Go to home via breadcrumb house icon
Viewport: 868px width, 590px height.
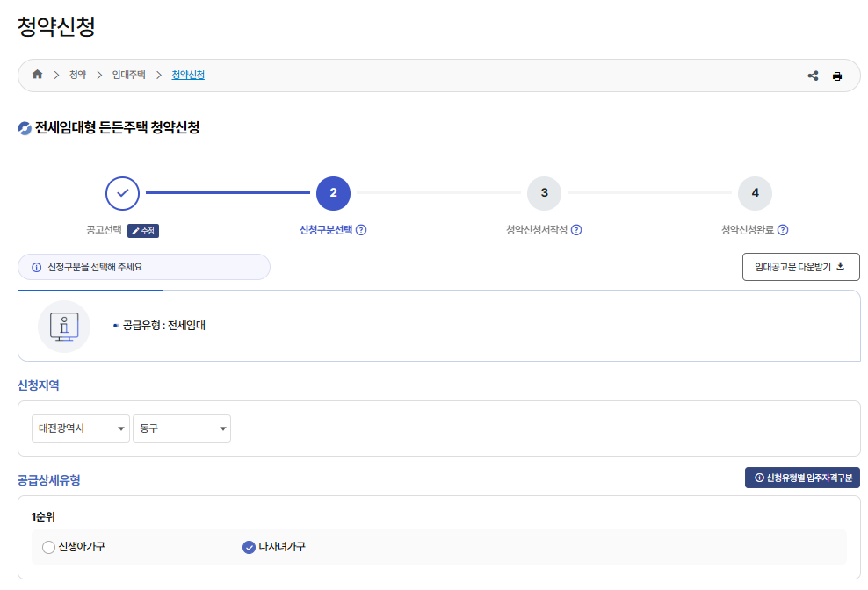coord(37,74)
